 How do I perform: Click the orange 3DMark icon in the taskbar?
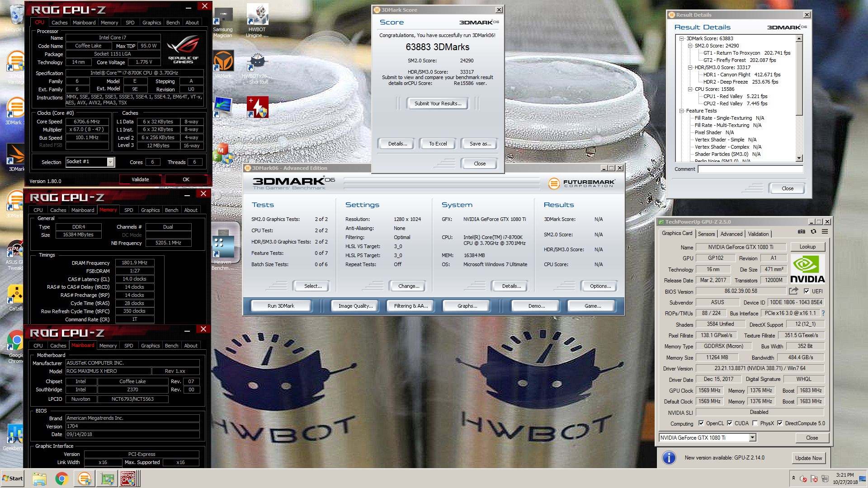click(x=84, y=479)
